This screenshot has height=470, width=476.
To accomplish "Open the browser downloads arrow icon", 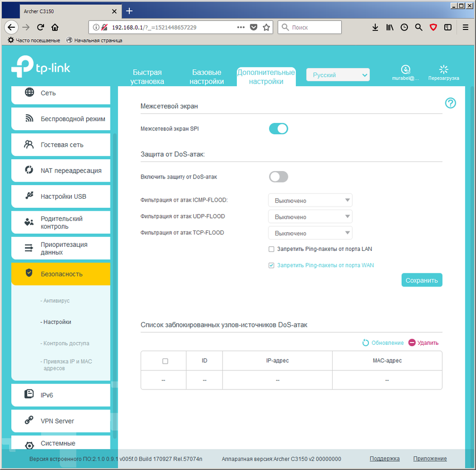I will [375, 27].
